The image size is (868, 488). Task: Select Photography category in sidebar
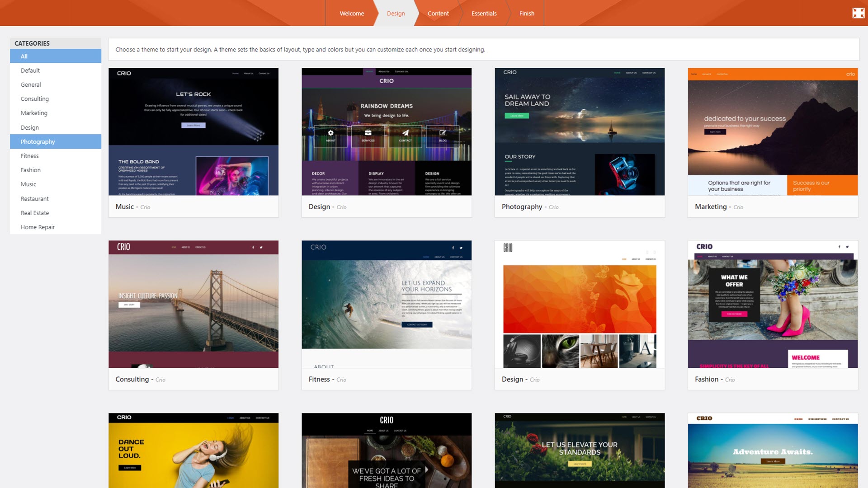[x=56, y=141]
